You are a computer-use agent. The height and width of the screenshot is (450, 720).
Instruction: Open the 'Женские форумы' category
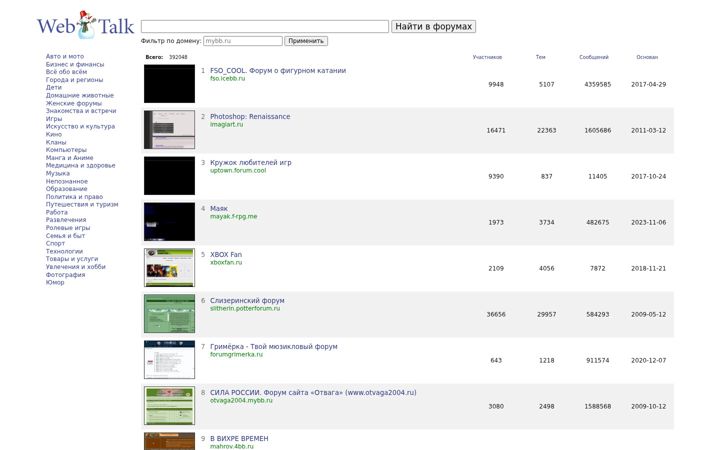click(x=73, y=103)
